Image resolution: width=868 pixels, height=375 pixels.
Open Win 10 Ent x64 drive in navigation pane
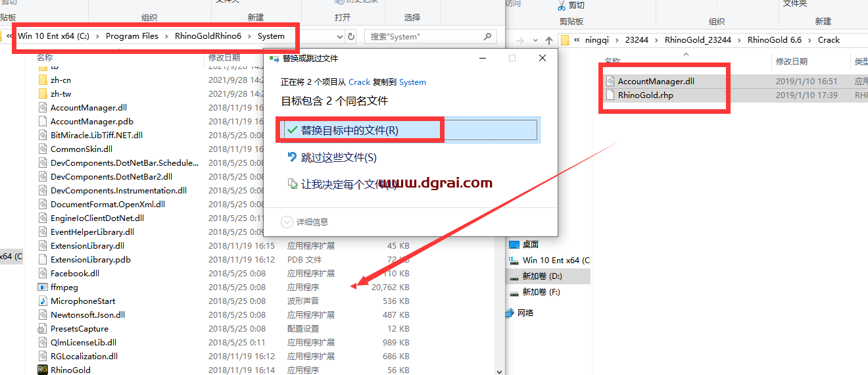point(550,261)
